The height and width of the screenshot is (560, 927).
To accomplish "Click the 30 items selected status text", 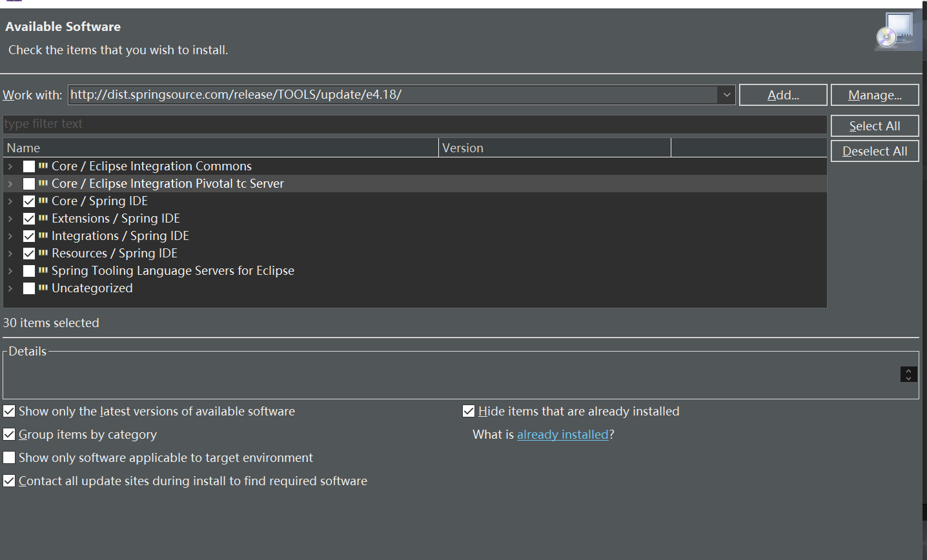I will pyautogui.click(x=51, y=323).
